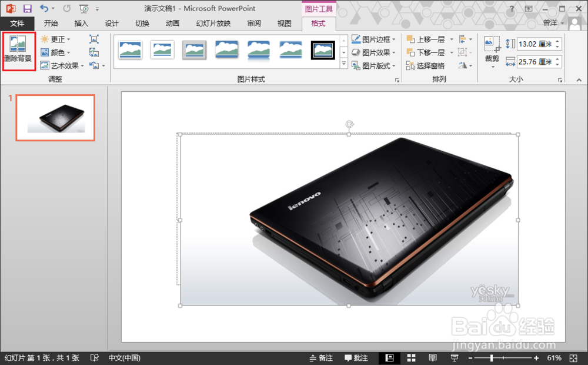
Task: Switch to the 设计 design tab
Action: [111, 24]
